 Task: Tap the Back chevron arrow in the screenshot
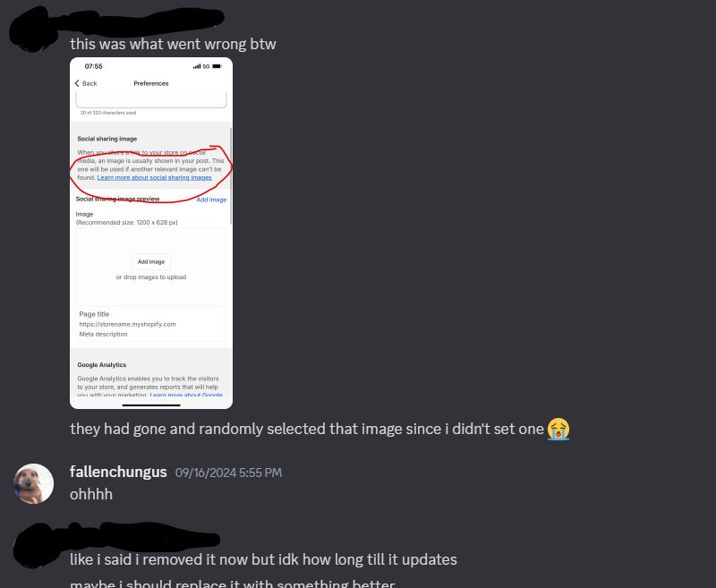point(77,83)
